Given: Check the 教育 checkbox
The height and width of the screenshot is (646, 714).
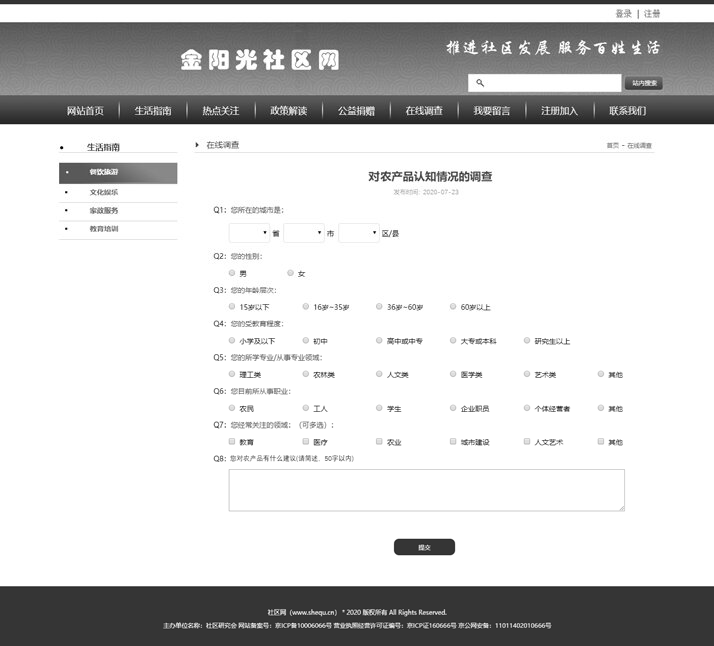Looking at the screenshot, I should pos(232,441).
